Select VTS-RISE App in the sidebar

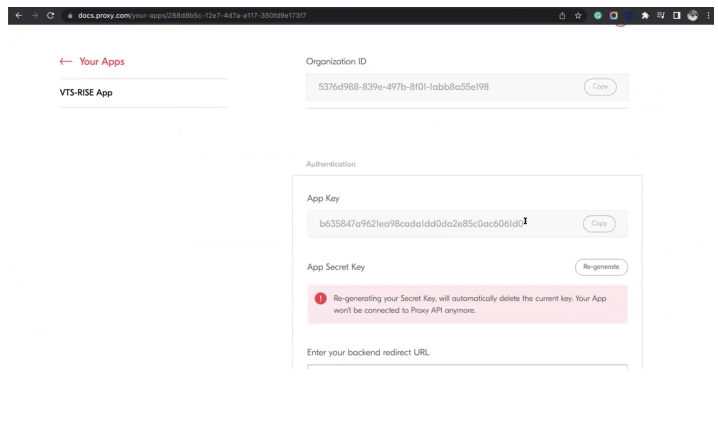click(x=86, y=93)
